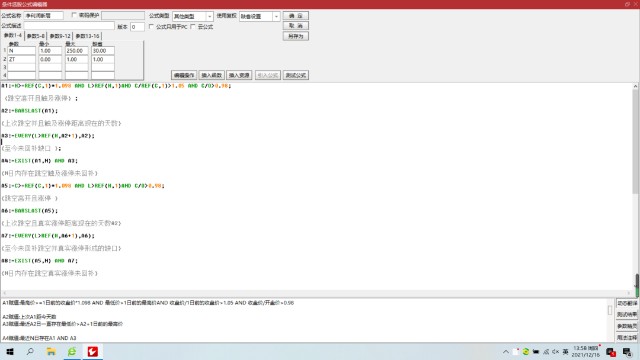
Task: Switch to the 参数9-12 tab
Action: [x=60, y=36]
